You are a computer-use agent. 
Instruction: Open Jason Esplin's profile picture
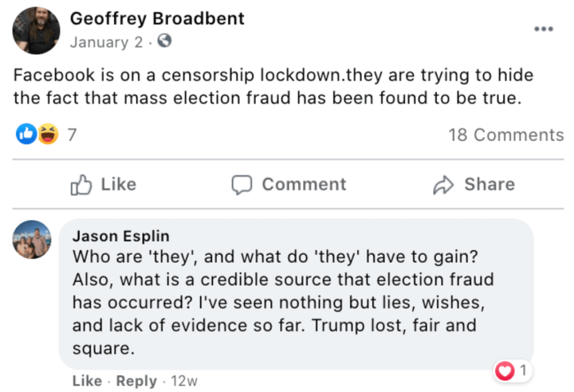coord(32,240)
